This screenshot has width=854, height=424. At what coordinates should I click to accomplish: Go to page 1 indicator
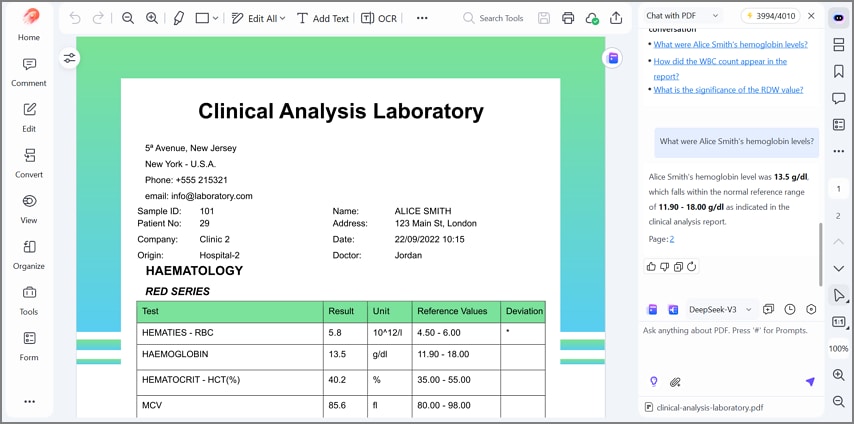pos(839,189)
